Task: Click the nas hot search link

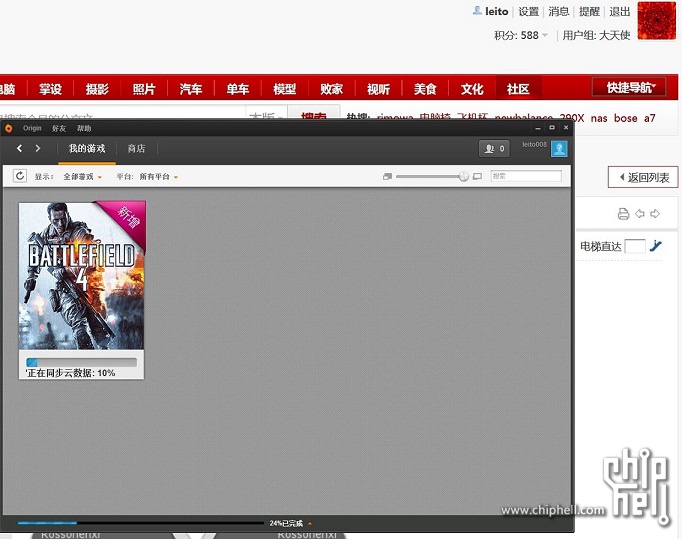Action: click(599, 118)
